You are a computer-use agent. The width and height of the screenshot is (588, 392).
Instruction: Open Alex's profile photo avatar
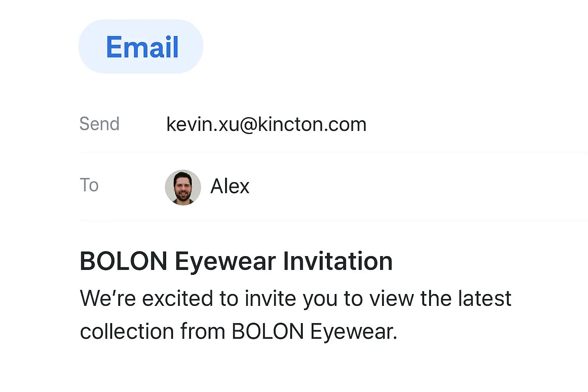(183, 188)
